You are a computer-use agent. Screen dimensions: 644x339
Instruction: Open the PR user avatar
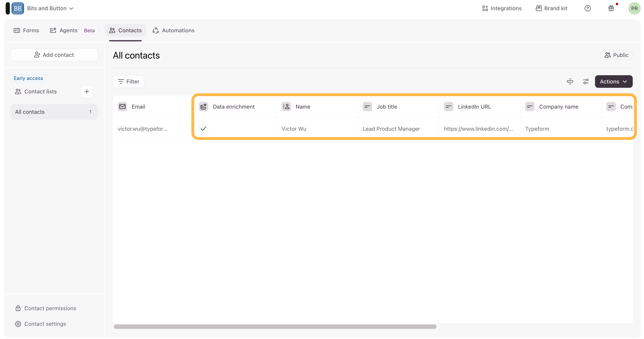634,8
